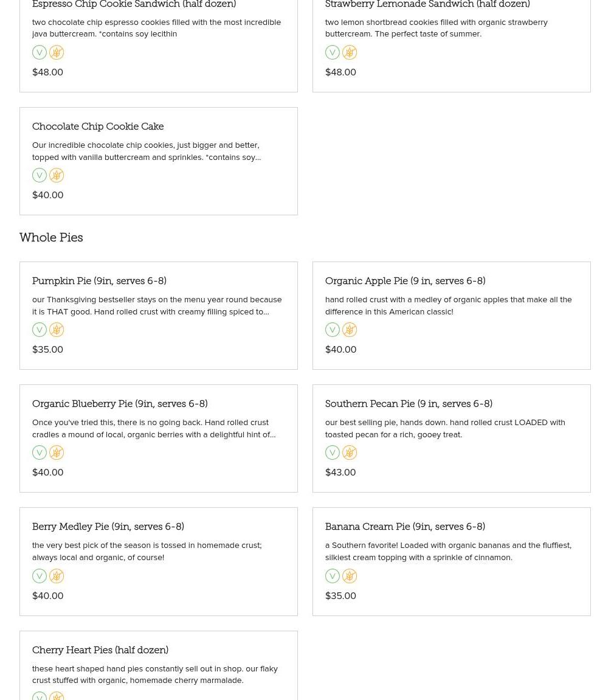This screenshot has width=614, height=700.
Task: Select Berry Medley Pie title
Action: 108,526
